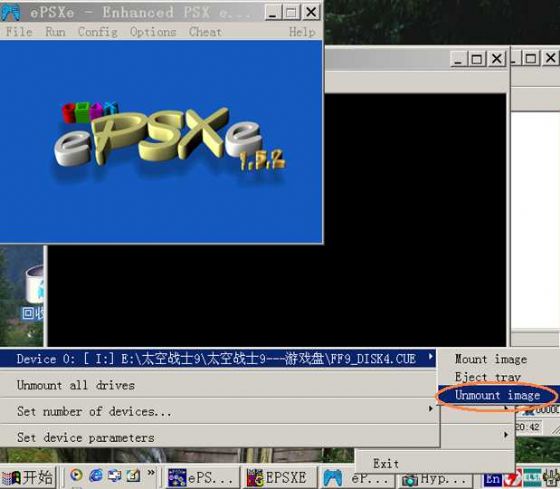Click the En language indicator in tray

pos(492,479)
